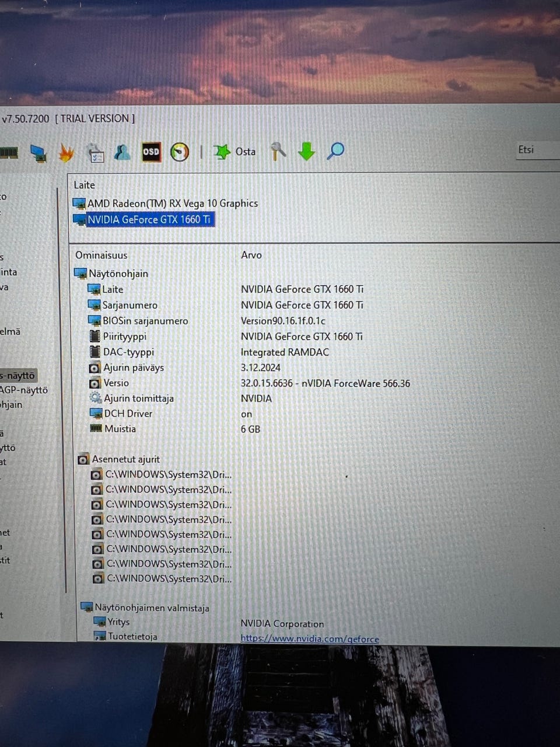560x747 pixels.
Task: Click the Näytönohjain group icon
Action: pos(80,274)
